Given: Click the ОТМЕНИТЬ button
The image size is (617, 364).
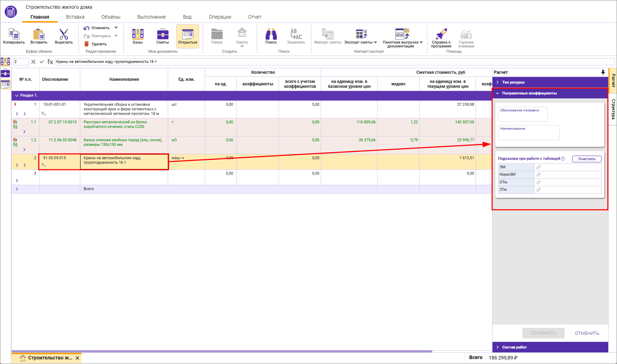Looking at the screenshot, I should point(587,333).
